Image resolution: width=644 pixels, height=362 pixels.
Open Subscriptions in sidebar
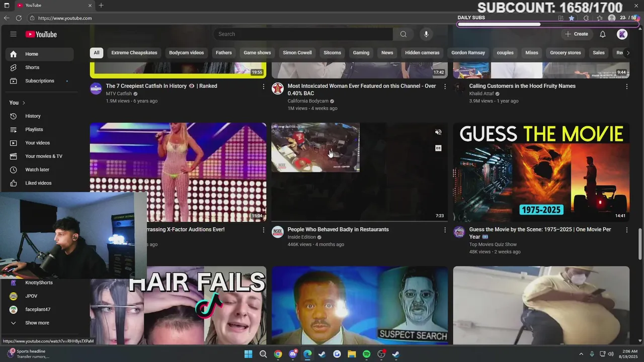coord(40,81)
